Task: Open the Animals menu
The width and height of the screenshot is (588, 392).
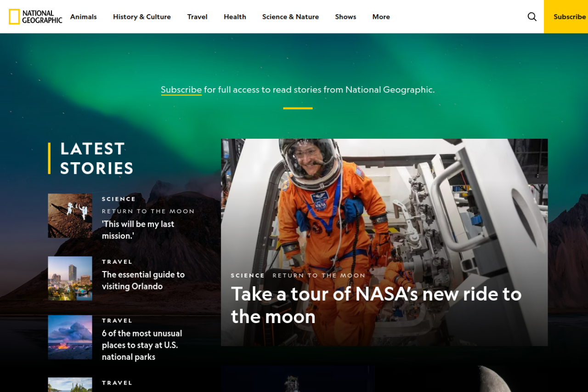Action: [x=83, y=17]
